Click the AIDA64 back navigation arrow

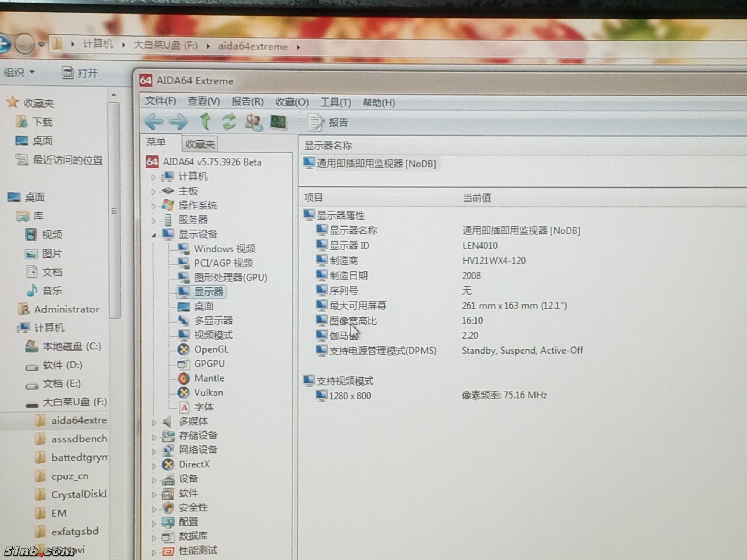[154, 121]
